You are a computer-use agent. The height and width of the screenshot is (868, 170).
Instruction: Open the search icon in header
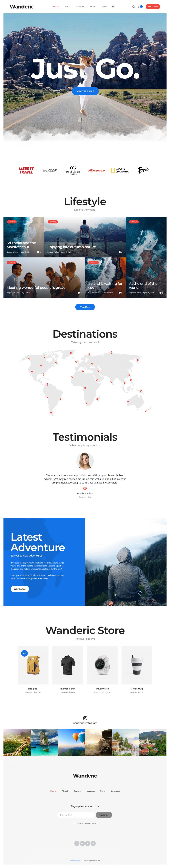[134, 7]
